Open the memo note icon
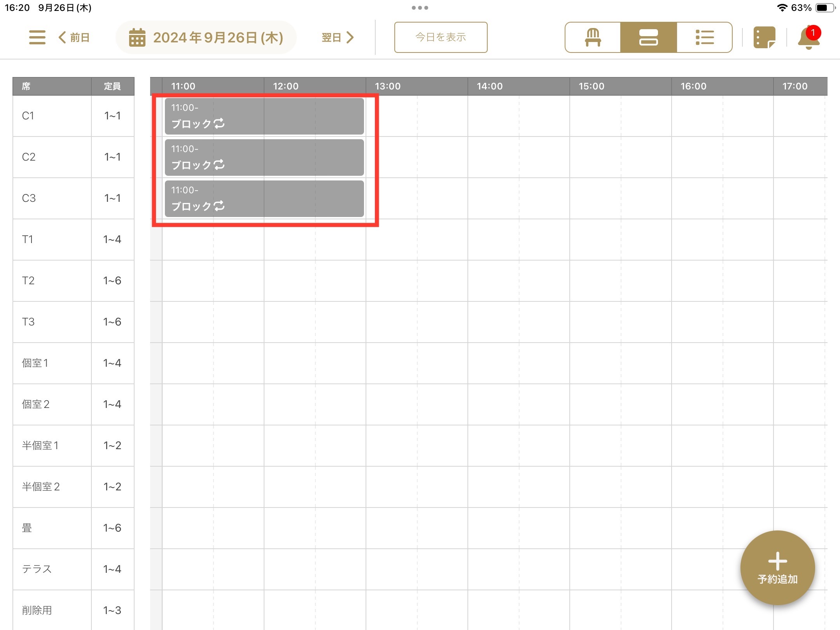 764,38
